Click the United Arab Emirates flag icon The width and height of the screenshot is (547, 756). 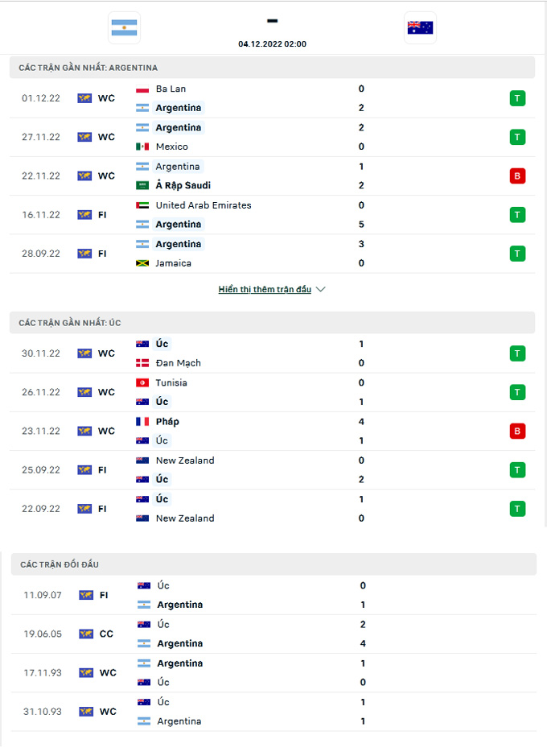tap(143, 205)
